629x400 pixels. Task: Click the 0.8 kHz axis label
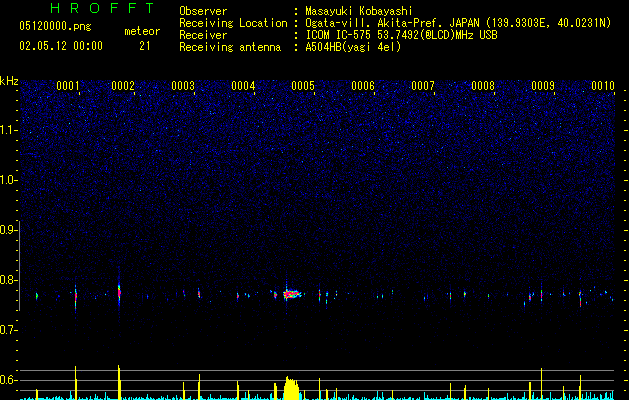(8, 280)
